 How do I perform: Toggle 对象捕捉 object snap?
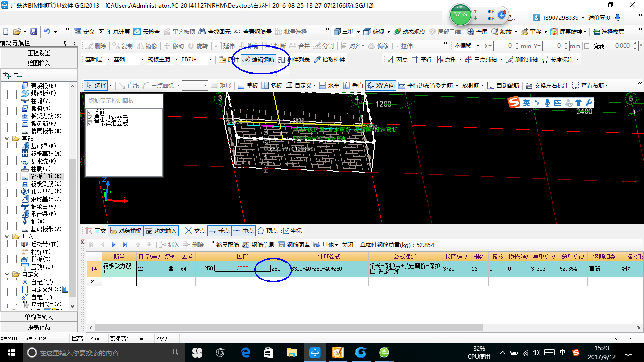(x=125, y=230)
